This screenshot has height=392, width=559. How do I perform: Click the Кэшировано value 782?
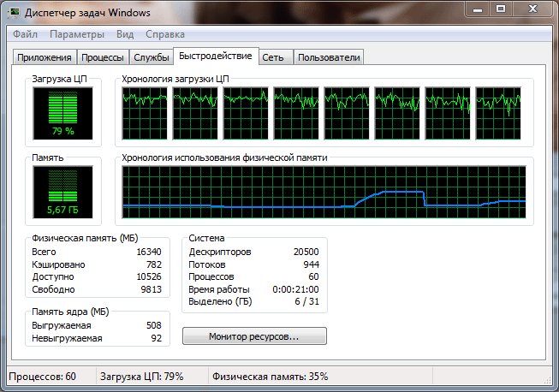point(153,264)
